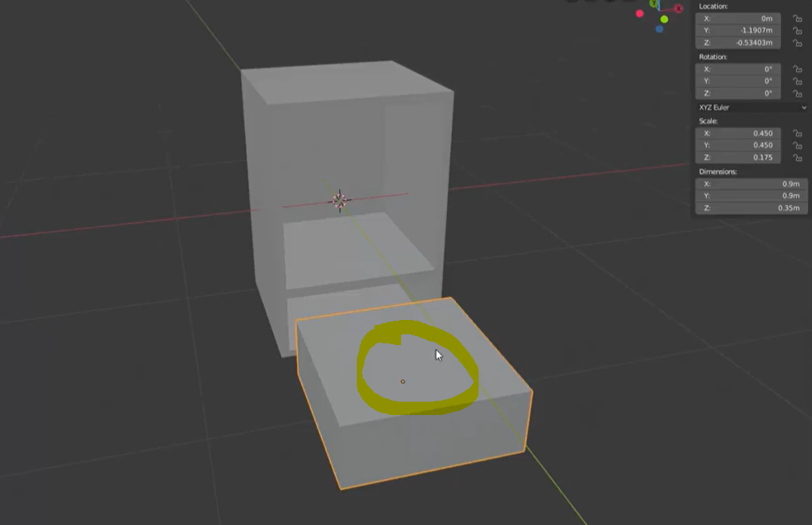Edit the Rotation Y field
812x525 pixels.
point(738,82)
